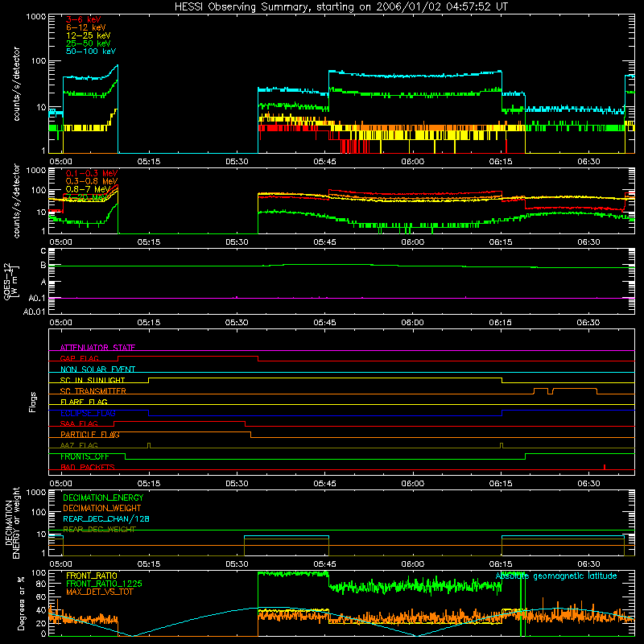Click the ATTENUATOR_STATE flag label

point(97,348)
